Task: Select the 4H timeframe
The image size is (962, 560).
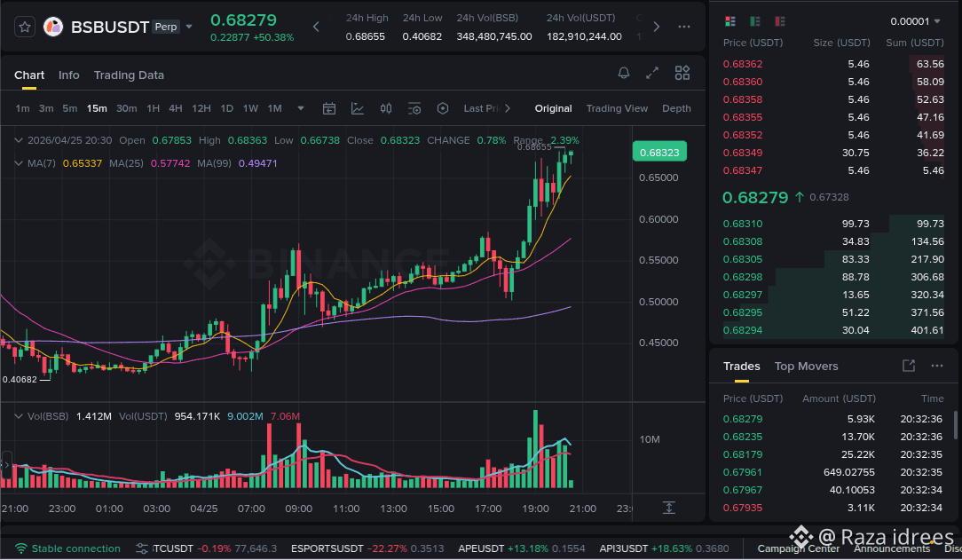Action: coord(176,108)
